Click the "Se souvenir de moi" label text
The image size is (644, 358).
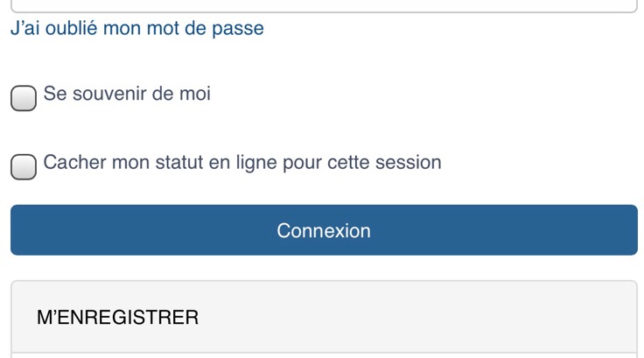tap(127, 94)
